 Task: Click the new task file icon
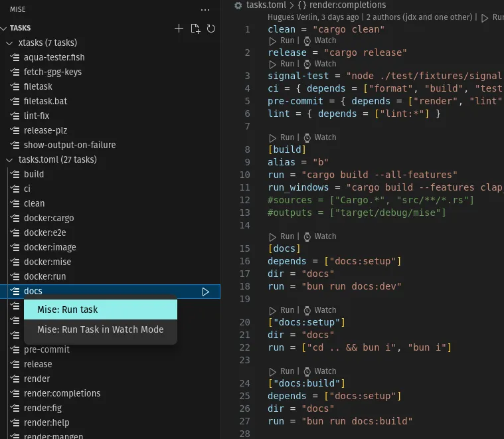195,29
